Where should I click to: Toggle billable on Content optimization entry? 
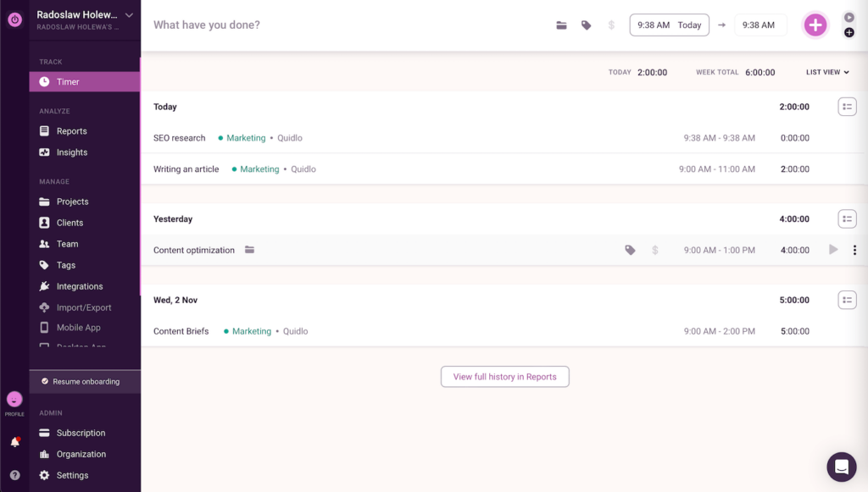click(x=655, y=250)
